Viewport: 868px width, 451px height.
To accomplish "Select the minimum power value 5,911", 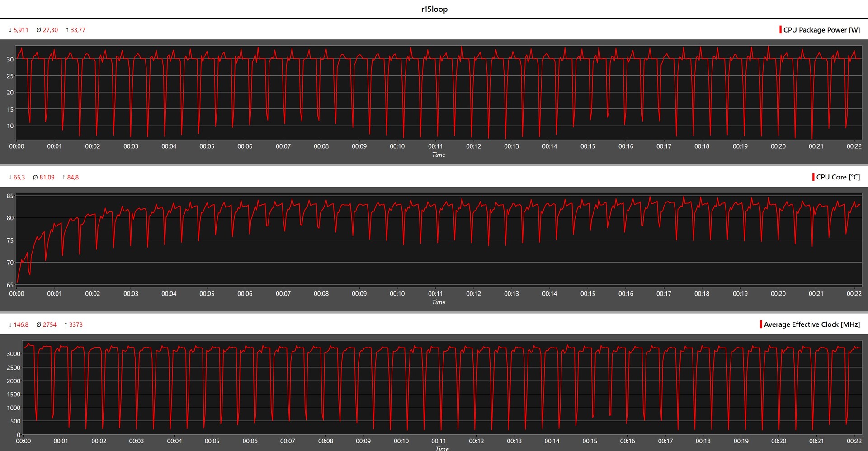I will [x=21, y=30].
